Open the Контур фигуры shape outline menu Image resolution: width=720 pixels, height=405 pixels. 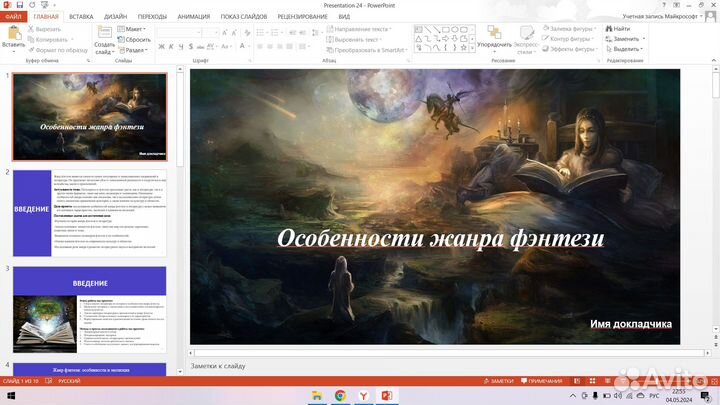point(568,39)
